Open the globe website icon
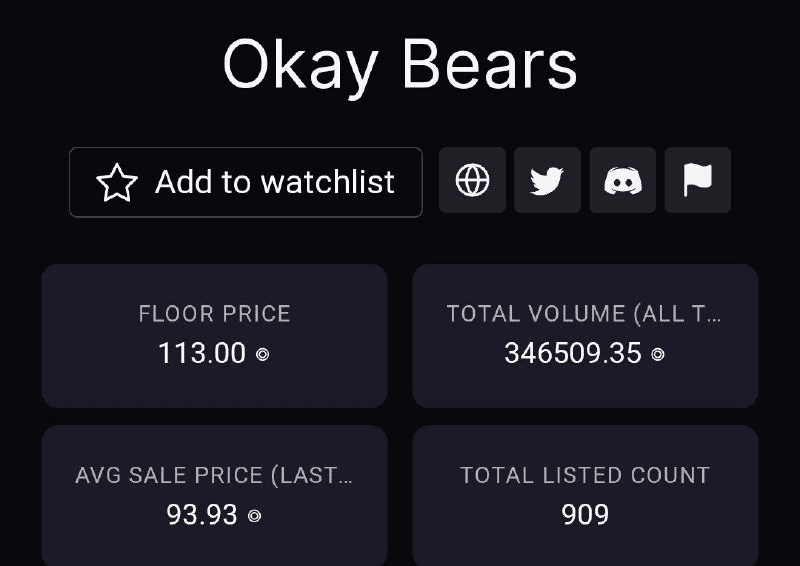Viewport: 800px width, 566px height. 473,181
